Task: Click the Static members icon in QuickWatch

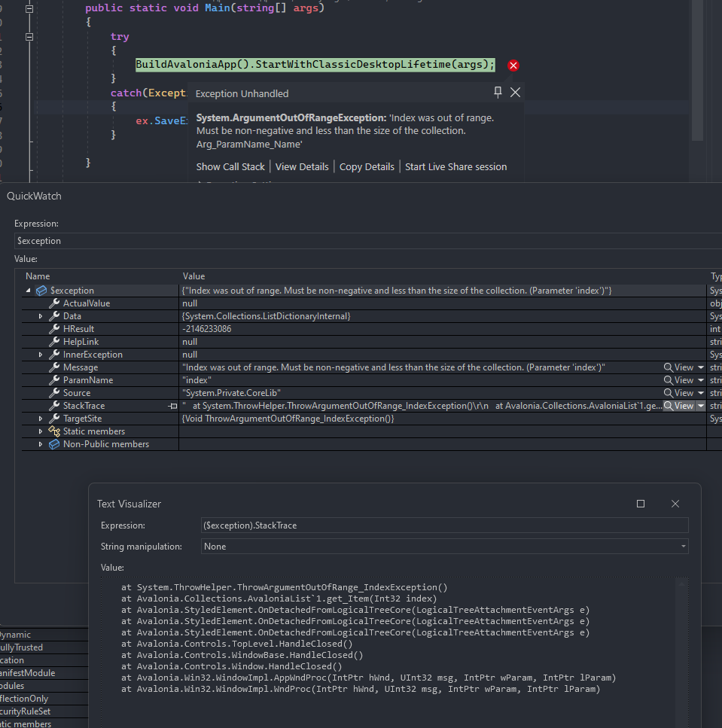Action: [53, 431]
